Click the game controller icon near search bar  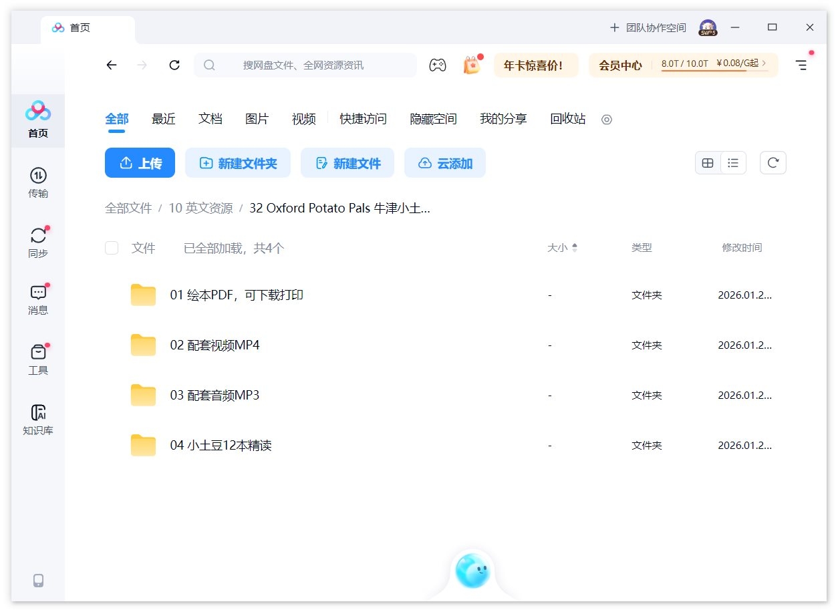click(x=438, y=65)
